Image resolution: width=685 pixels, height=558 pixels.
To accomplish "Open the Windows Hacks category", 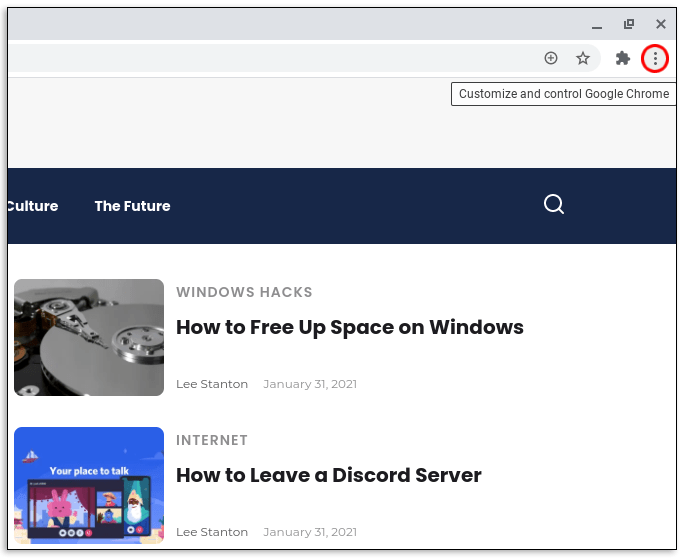I will click(244, 292).
